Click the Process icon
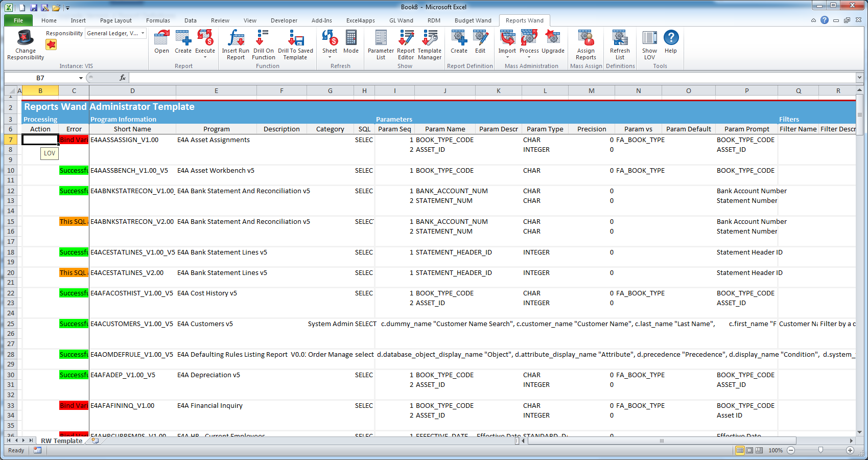 tap(529, 37)
